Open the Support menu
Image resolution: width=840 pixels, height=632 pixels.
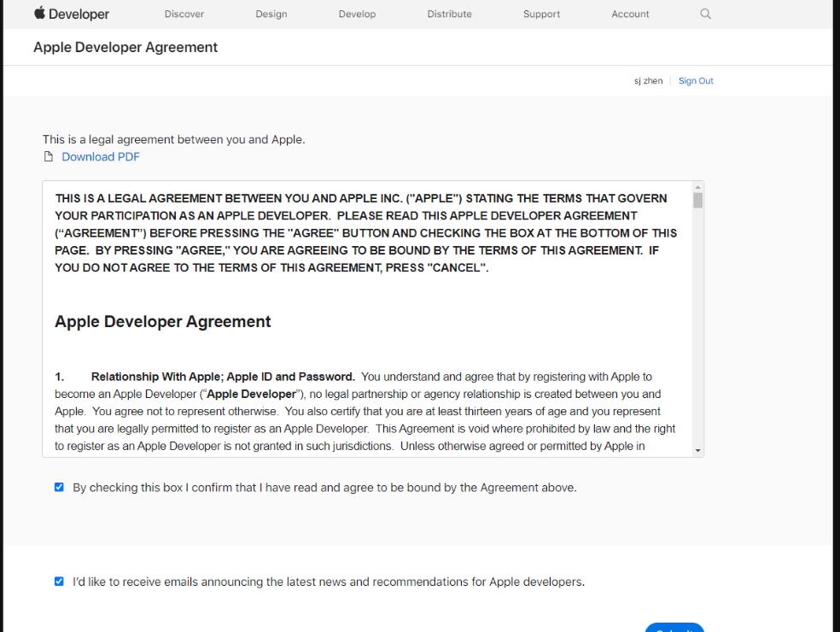(541, 14)
